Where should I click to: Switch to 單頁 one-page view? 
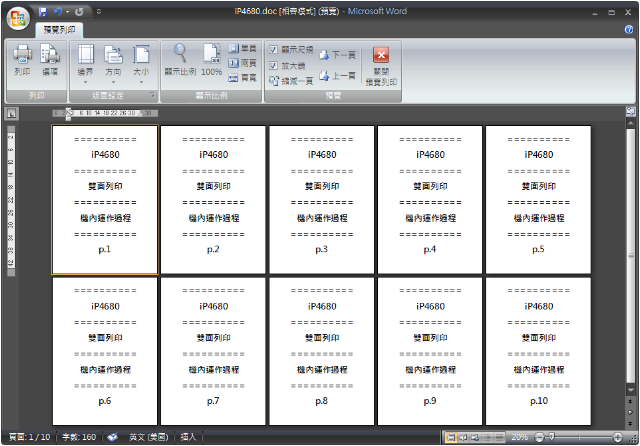click(242, 49)
